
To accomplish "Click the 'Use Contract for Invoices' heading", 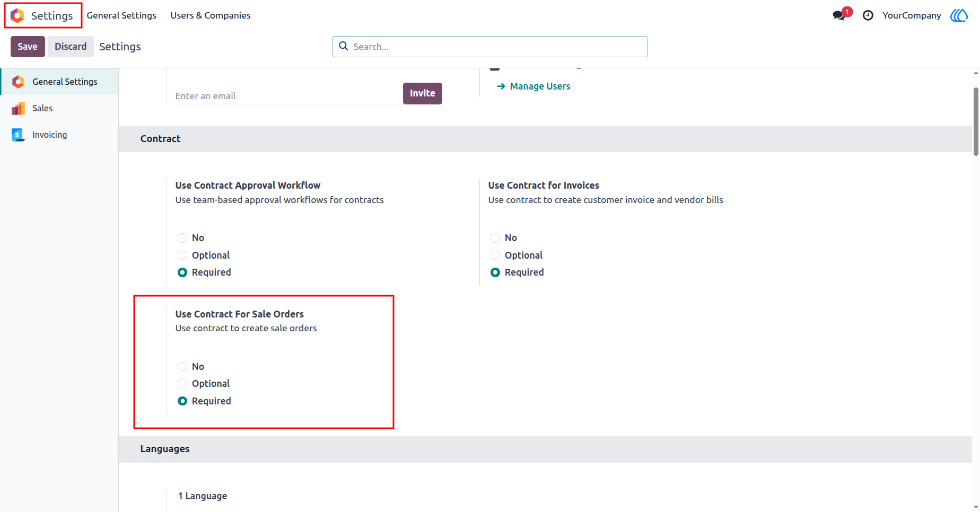I will 544,186.
